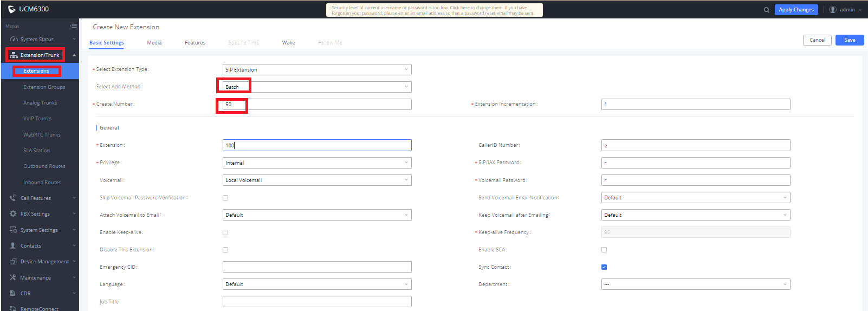868x311 pixels.
Task: Collapse the sidebar via menu toggle icon
Action: (73, 25)
